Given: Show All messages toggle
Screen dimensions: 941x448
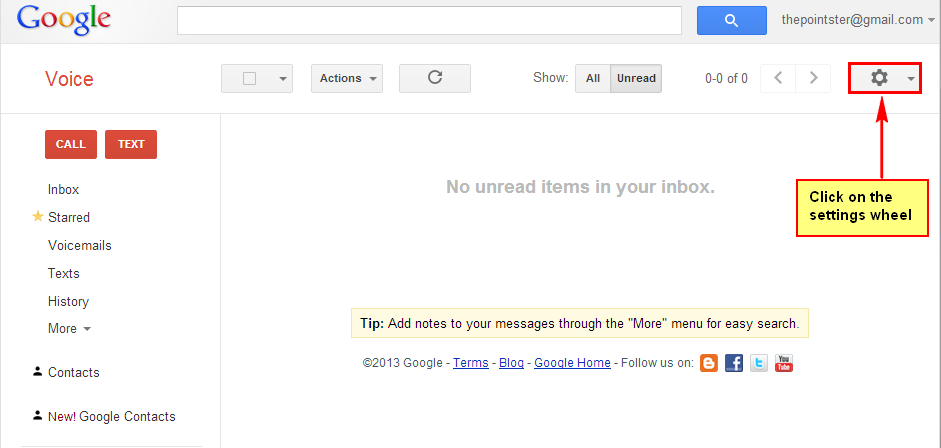Looking at the screenshot, I should click(x=593, y=79).
